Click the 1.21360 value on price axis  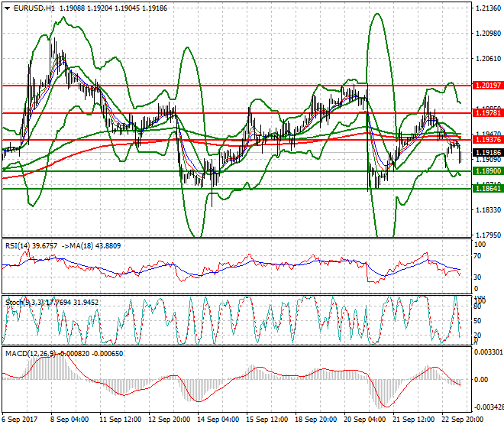(x=487, y=8)
